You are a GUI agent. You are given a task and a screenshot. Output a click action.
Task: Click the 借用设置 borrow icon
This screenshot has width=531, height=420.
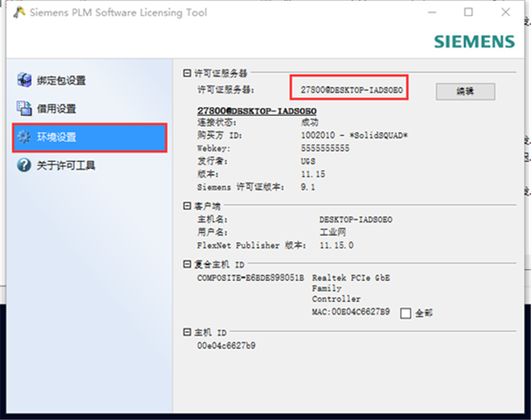coord(24,109)
